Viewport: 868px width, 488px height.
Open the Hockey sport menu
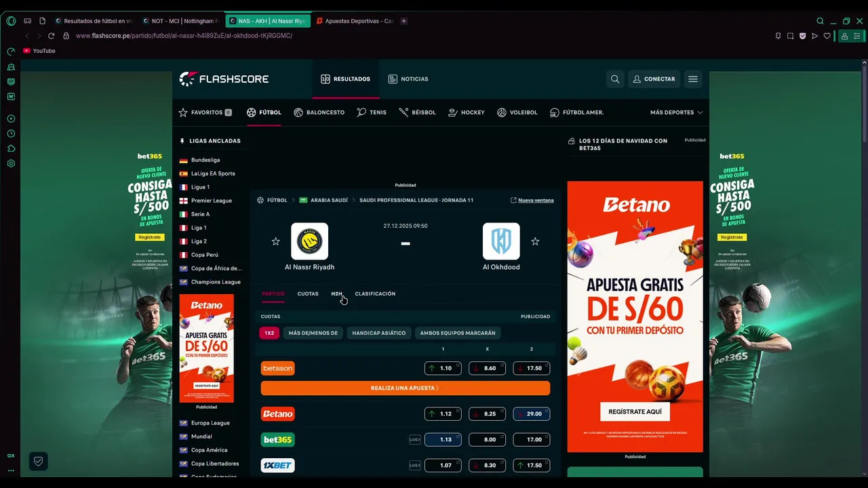pos(467,113)
